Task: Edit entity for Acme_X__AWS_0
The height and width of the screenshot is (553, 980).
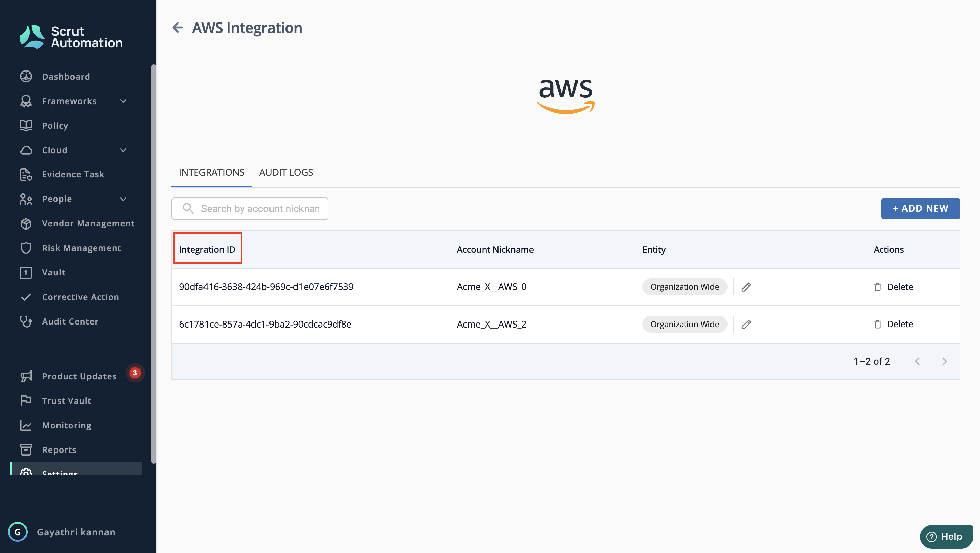Action: point(746,287)
